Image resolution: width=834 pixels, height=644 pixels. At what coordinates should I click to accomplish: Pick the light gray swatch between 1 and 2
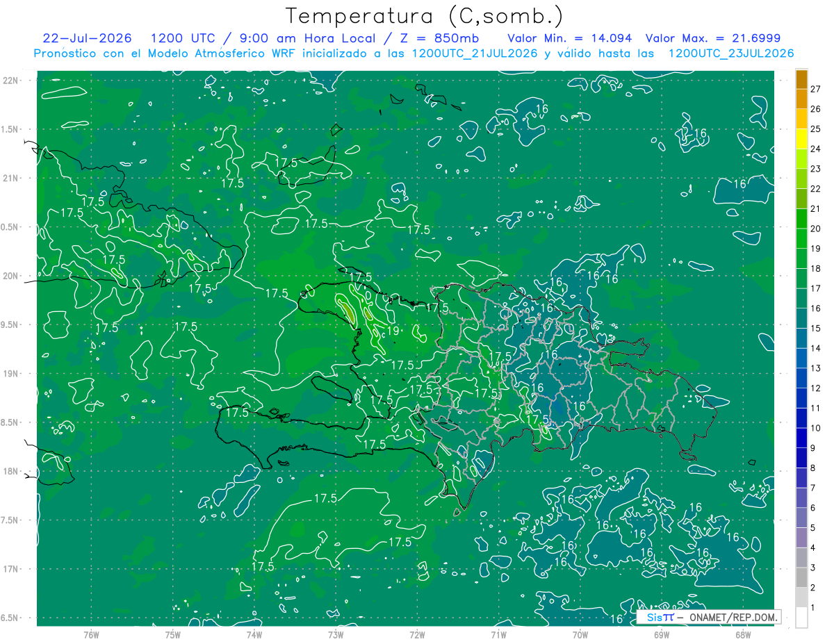802,597
